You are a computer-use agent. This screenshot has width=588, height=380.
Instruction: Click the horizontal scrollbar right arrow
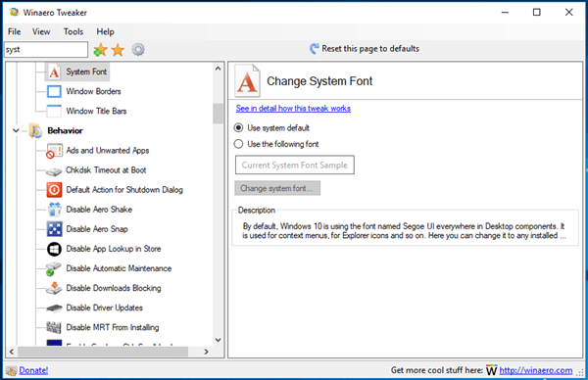(x=206, y=352)
